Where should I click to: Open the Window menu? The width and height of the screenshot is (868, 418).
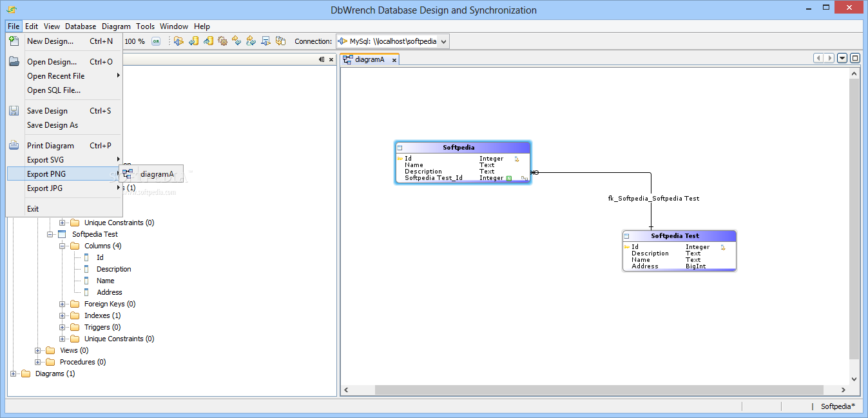click(174, 26)
